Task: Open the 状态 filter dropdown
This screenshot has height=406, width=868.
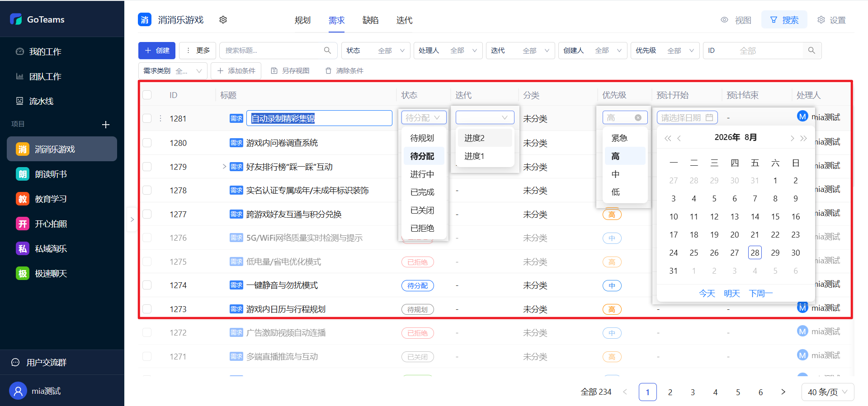Action: (x=376, y=51)
